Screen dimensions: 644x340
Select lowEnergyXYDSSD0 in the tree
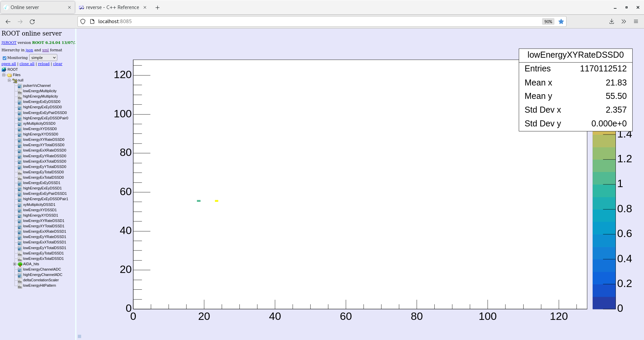point(40,129)
